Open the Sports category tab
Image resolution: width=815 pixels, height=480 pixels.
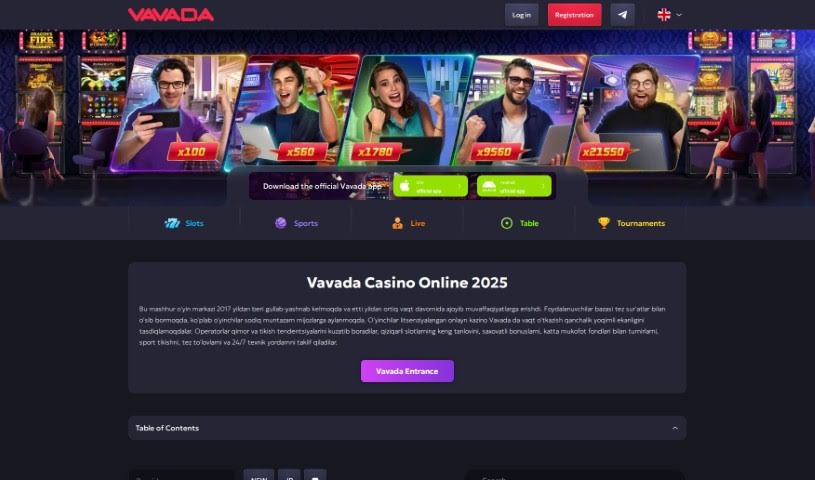(x=296, y=223)
